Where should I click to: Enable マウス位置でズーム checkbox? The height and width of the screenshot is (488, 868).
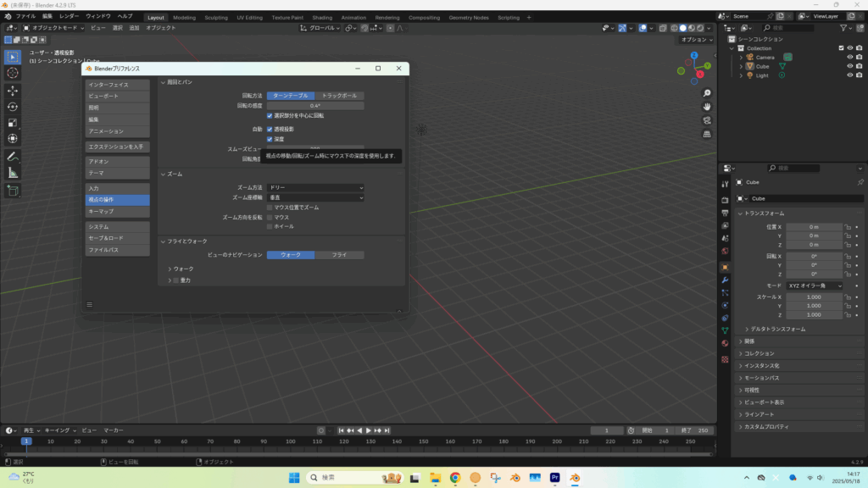pyautogui.click(x=270, y=208)
